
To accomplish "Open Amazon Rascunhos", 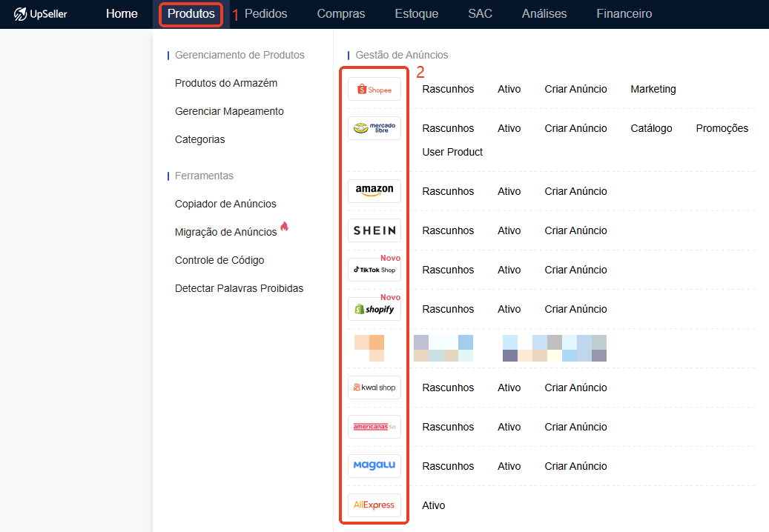I will click(x=448, y=191).
